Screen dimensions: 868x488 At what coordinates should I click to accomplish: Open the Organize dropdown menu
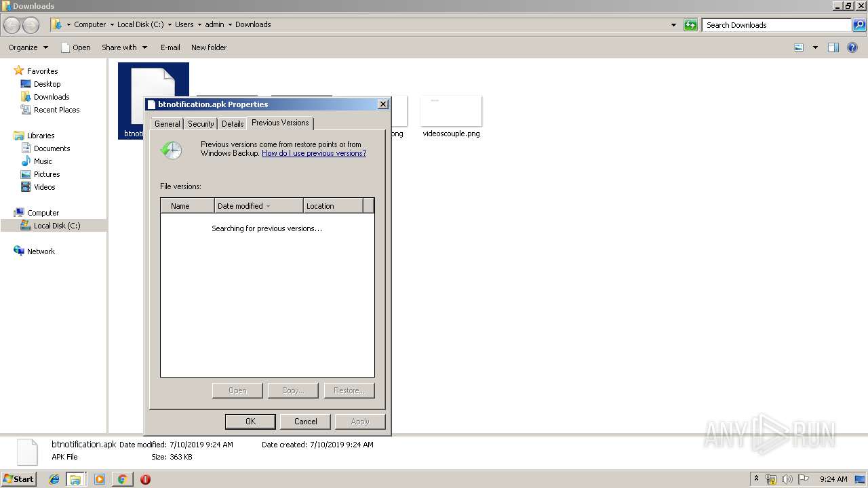pos(28,47)
